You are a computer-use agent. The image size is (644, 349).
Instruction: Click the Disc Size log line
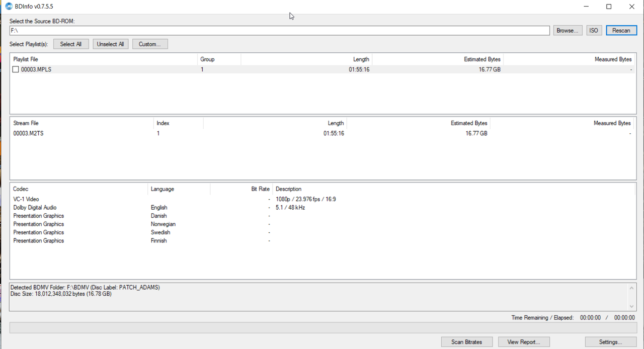click(61, 294)
